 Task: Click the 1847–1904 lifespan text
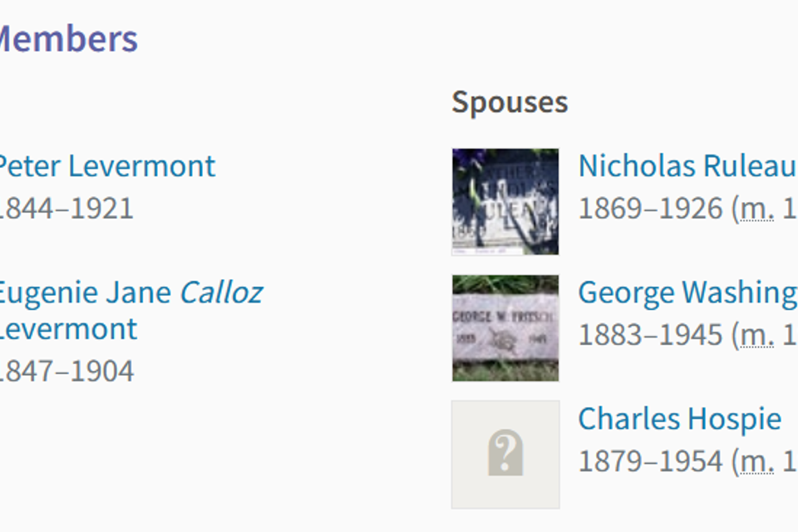66,371
